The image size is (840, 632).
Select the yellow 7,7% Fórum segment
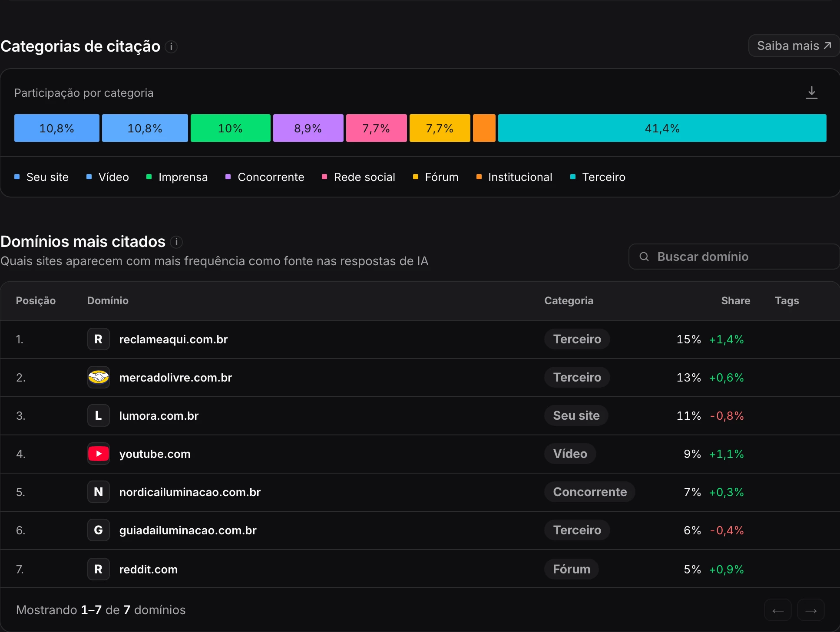(440, 128)
